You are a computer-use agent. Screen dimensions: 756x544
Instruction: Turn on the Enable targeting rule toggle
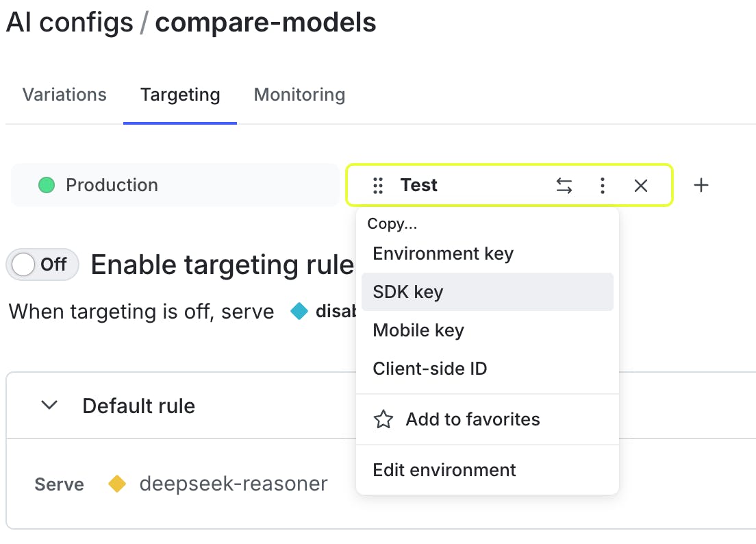coord(42,264)
